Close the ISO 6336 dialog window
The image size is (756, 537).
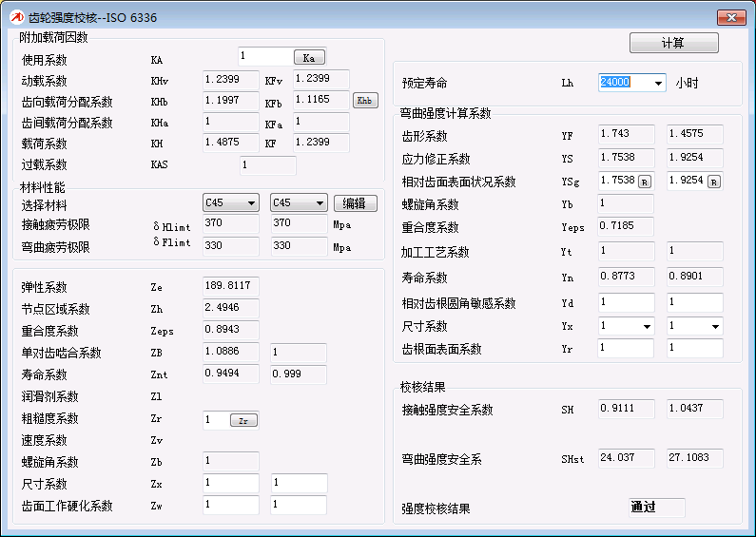coord(731,17)
